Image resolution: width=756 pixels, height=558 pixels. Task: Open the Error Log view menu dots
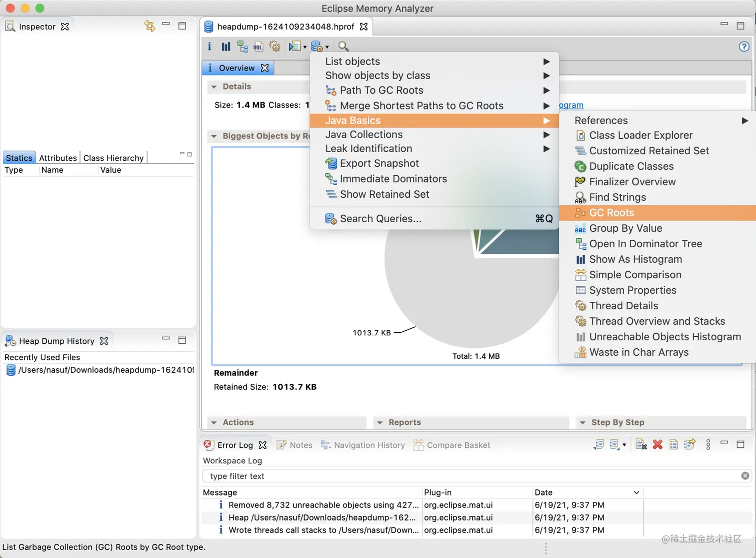click(x=708, y=444)
